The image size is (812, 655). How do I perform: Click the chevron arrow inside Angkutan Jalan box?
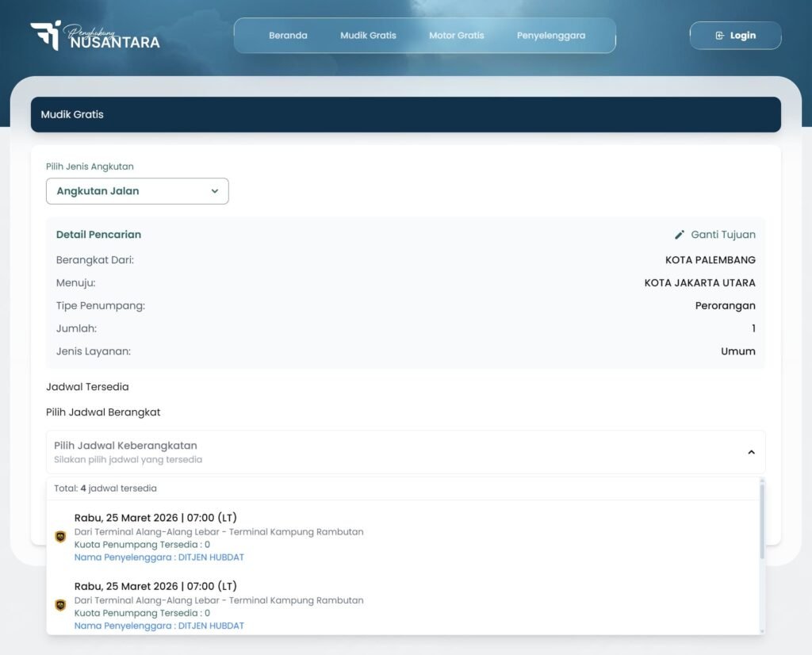click(214, 191)
